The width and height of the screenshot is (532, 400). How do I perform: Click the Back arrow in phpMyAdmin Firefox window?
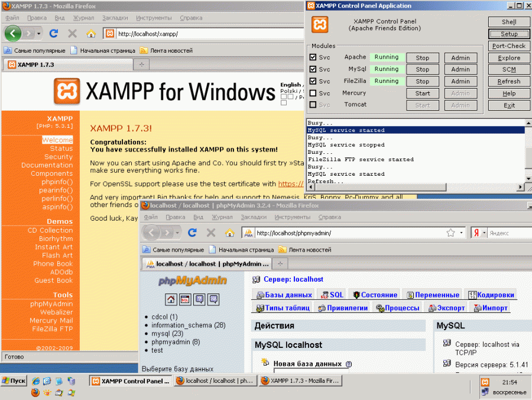(151, 233)
